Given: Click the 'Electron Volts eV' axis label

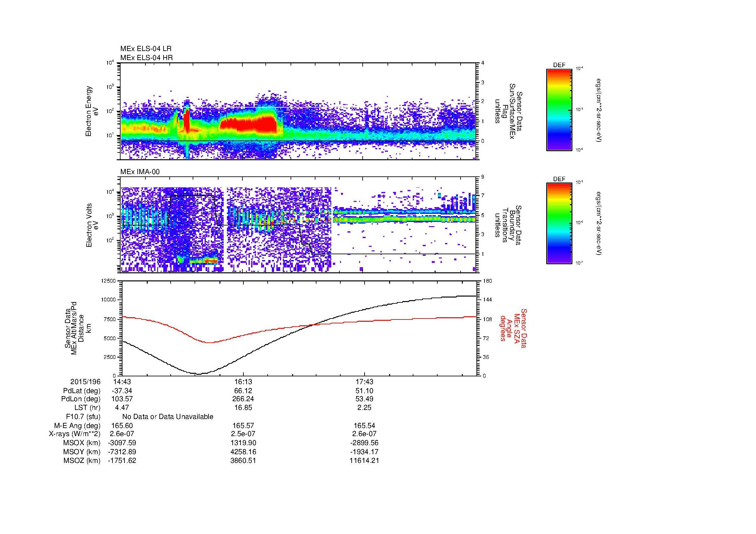Looking at the screenshot, I should (92, 225).
